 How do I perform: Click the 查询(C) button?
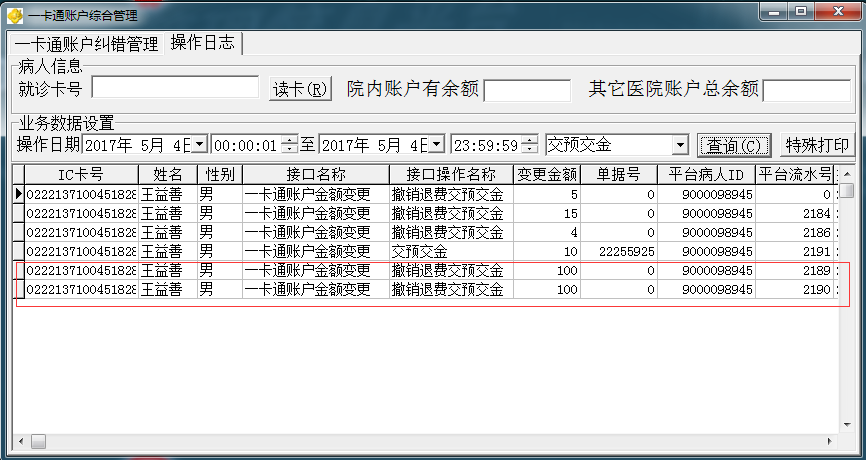click(x=734, y=146)
